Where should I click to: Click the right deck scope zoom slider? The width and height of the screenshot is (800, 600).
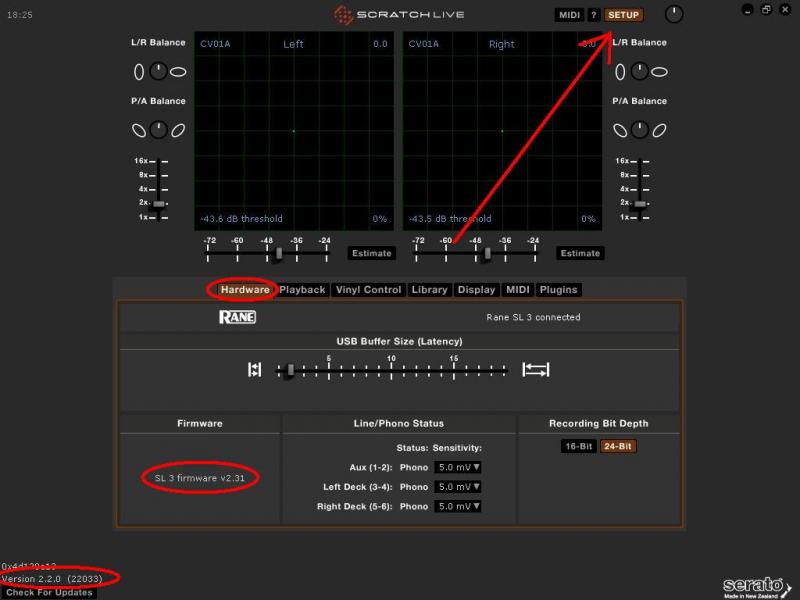click(640, 204)
